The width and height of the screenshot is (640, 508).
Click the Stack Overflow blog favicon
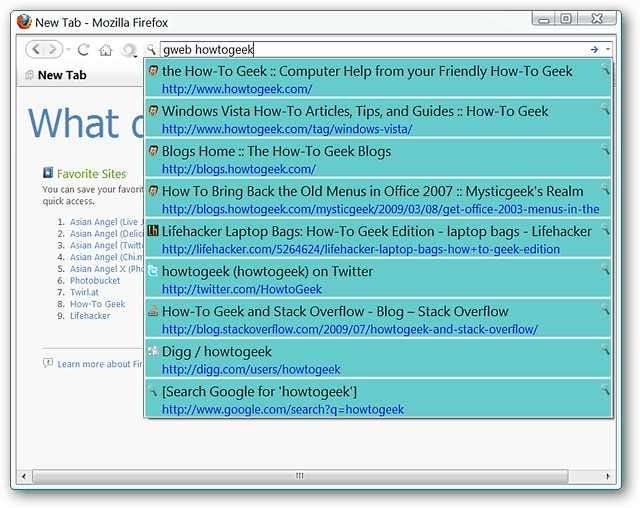point(153,311)
